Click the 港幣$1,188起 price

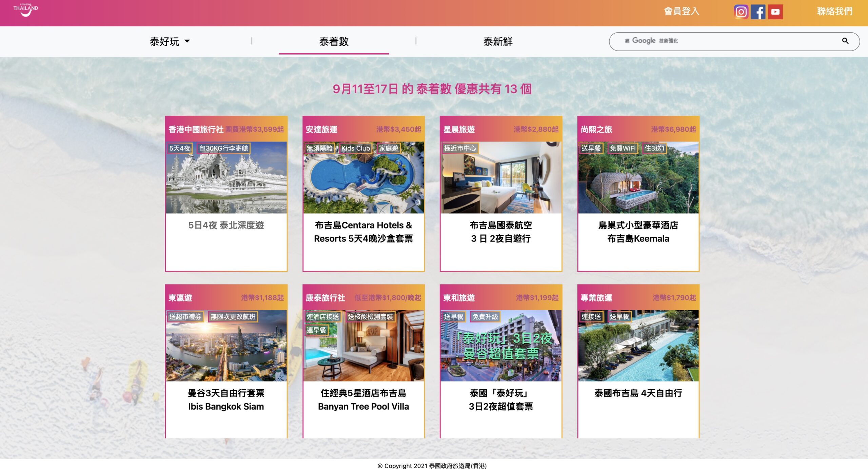click(x=262, y=298)
